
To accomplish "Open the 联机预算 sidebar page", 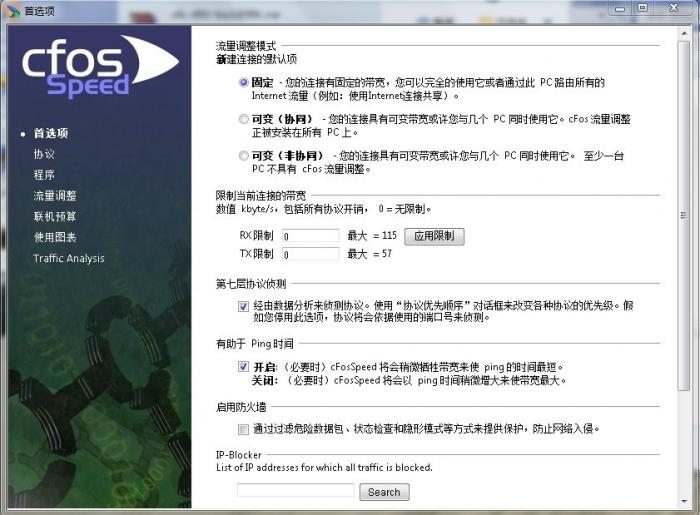I will pyautogui.click(x=55, y=216).
